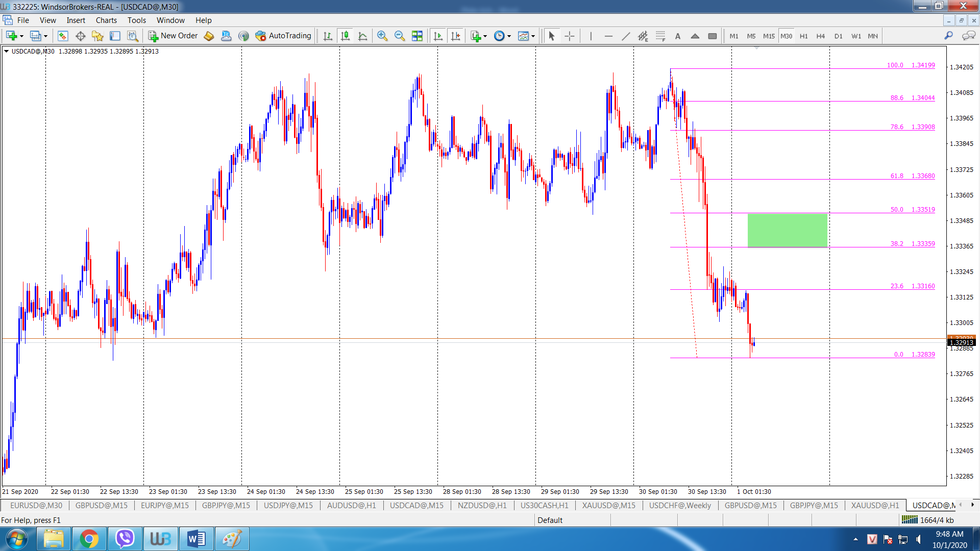Click the 1.32913 current price label
Image resolution: width=980 pixels, height=551 pixels.
click(962, 342)
